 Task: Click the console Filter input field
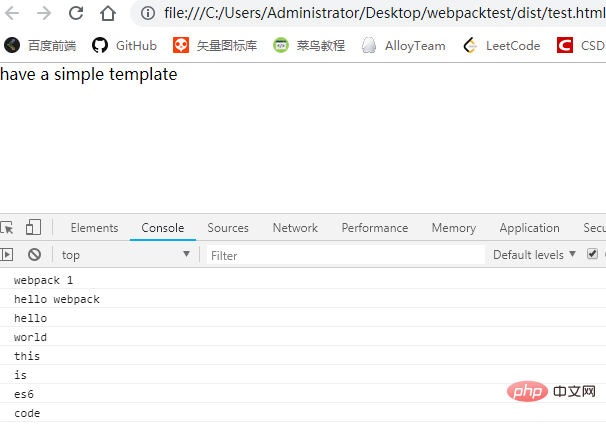pos(345,255)
